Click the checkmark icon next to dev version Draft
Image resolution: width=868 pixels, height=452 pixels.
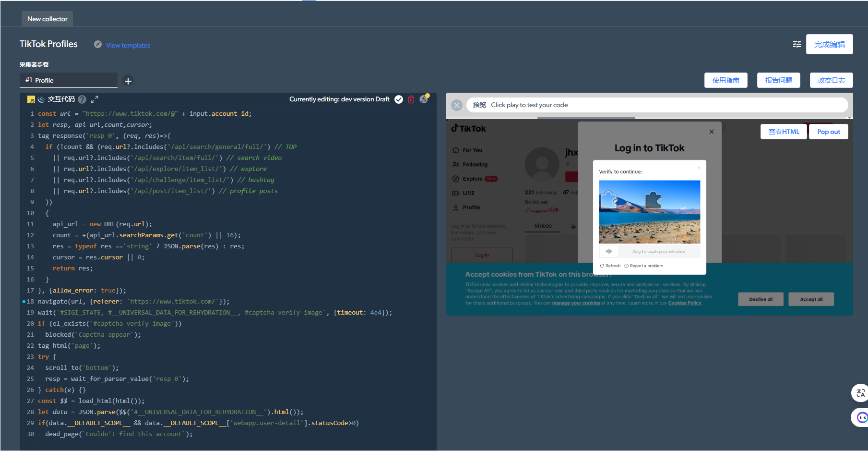399,99
